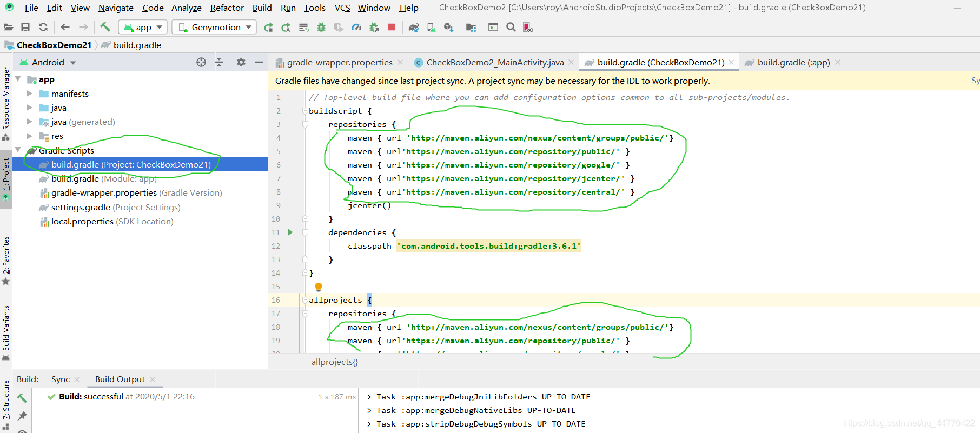Stop the app with red square icon
This screenshot has height=433, width=980.
(x=392, y=27)
